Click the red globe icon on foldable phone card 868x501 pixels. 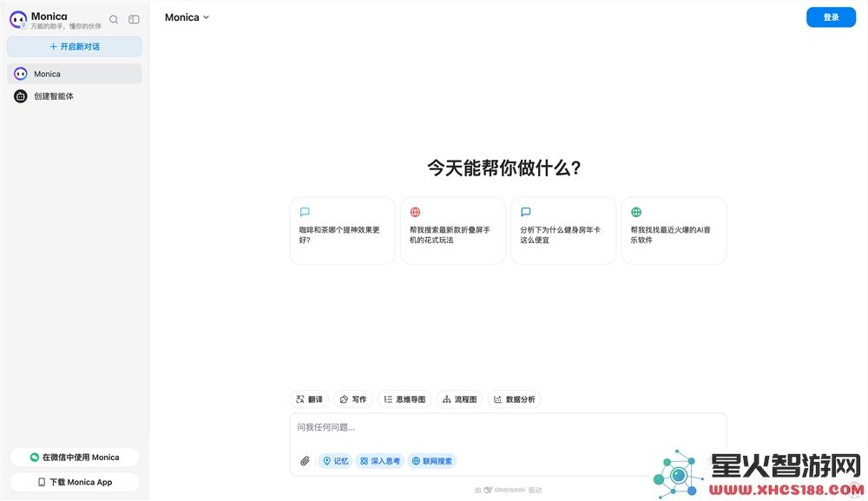pos(415,212)
